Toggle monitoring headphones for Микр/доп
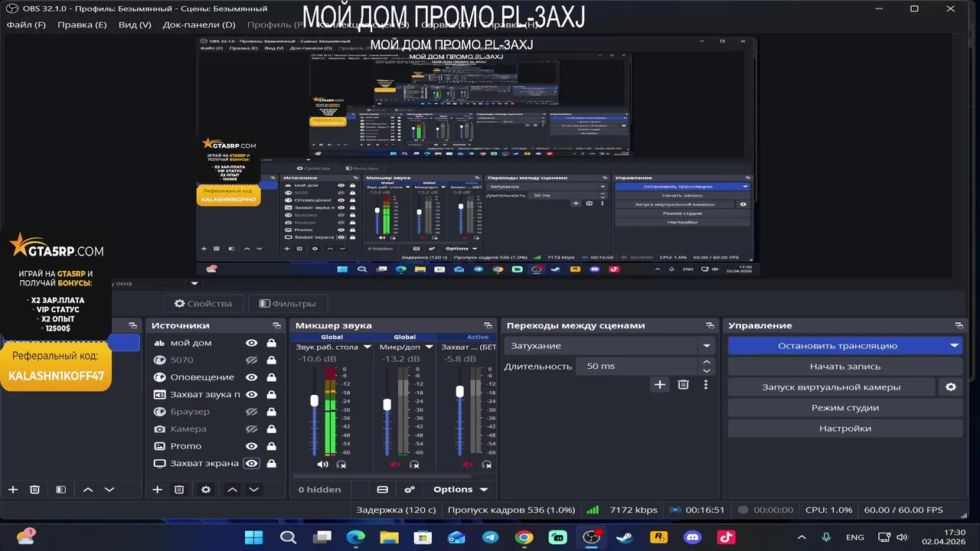This screenshot has width=980, height=551. (414, 465)
